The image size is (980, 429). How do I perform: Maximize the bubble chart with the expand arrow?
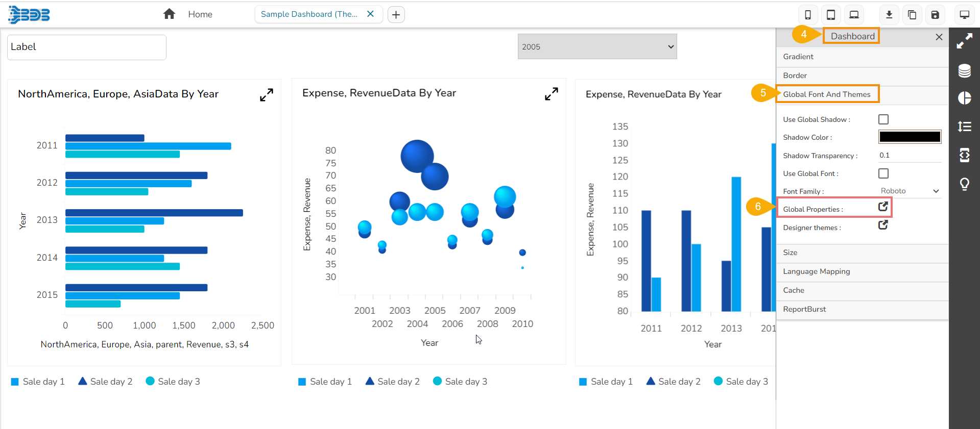(551, 94)
